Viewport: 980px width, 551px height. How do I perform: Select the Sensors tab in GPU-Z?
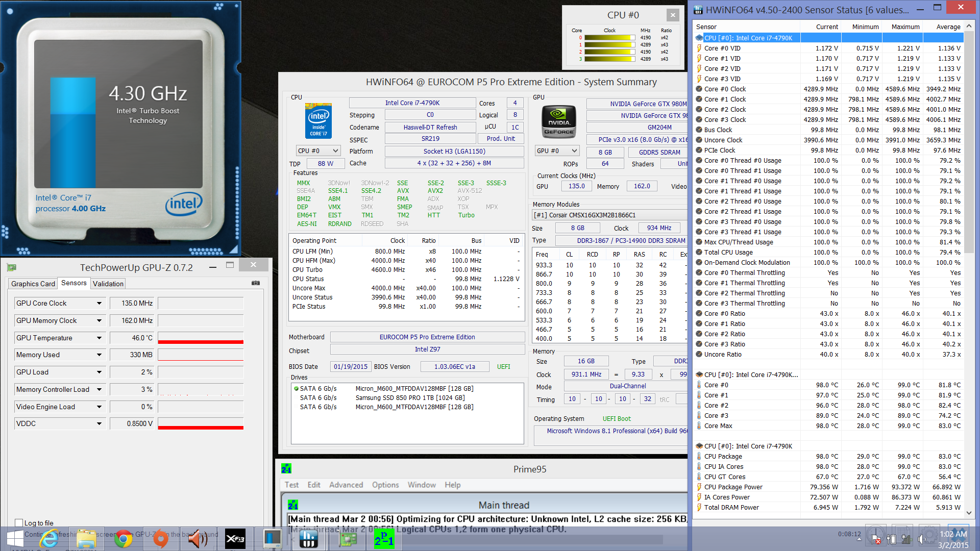[74, 283]
